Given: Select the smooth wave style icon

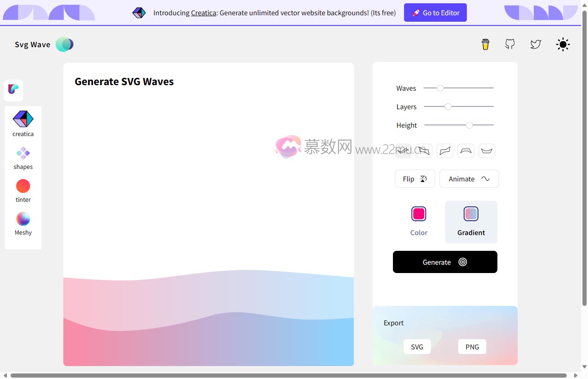Looking at the screenshot, I should point(403,150).
